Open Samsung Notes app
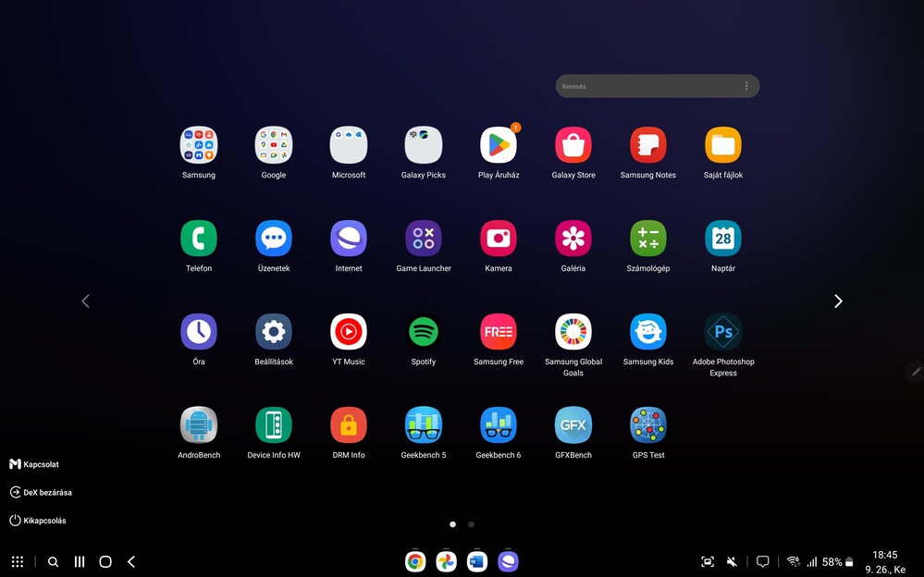 (x=648, y=145)
